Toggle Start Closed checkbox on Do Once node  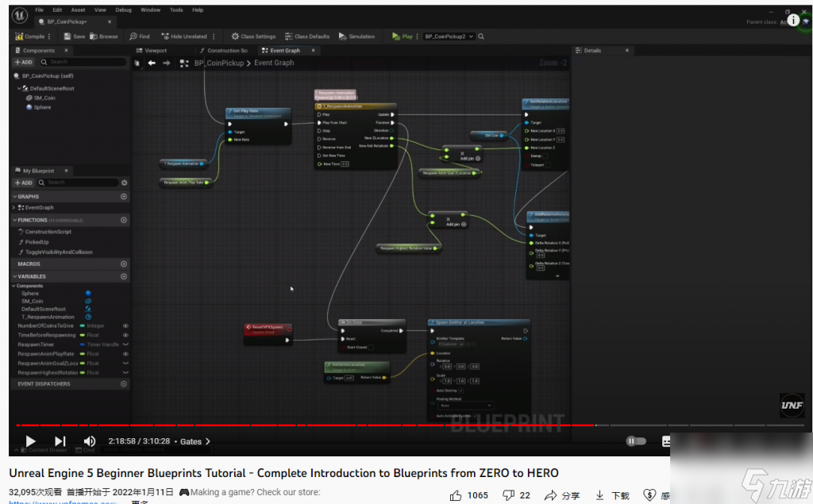(370, 347)
